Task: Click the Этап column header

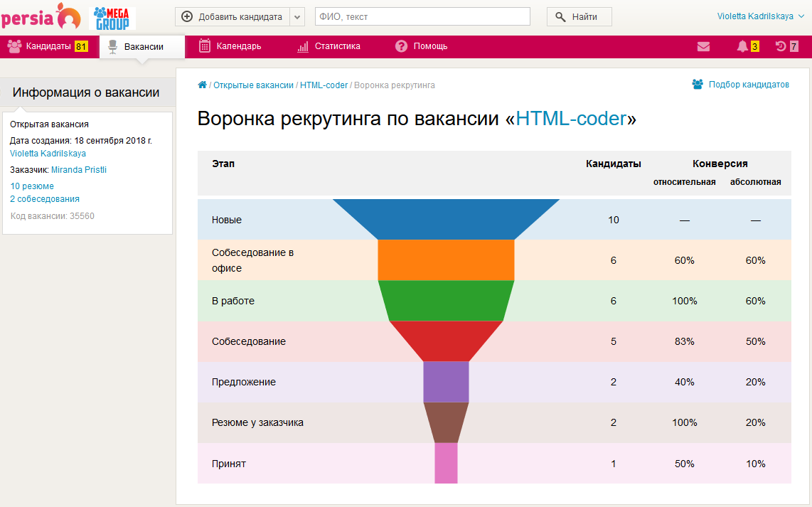Action: click(223, 164)
